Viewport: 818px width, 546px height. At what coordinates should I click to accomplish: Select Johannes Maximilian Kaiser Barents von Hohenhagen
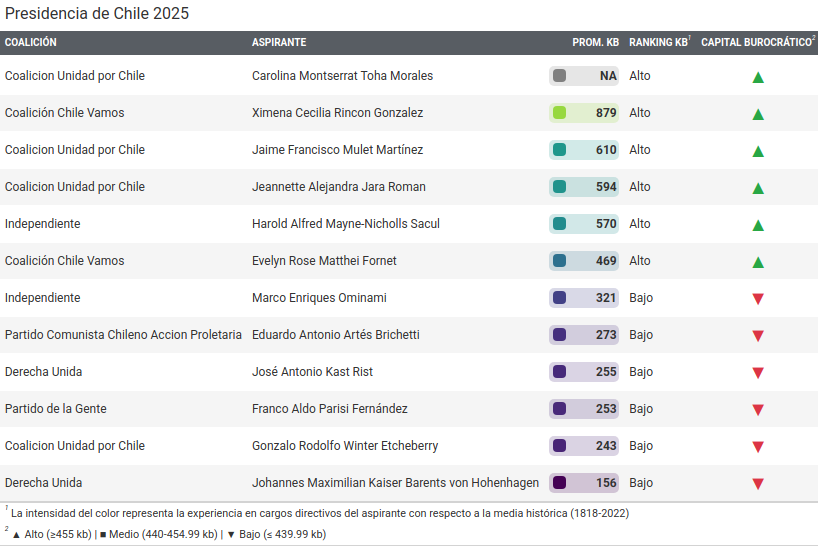(395, 483)
